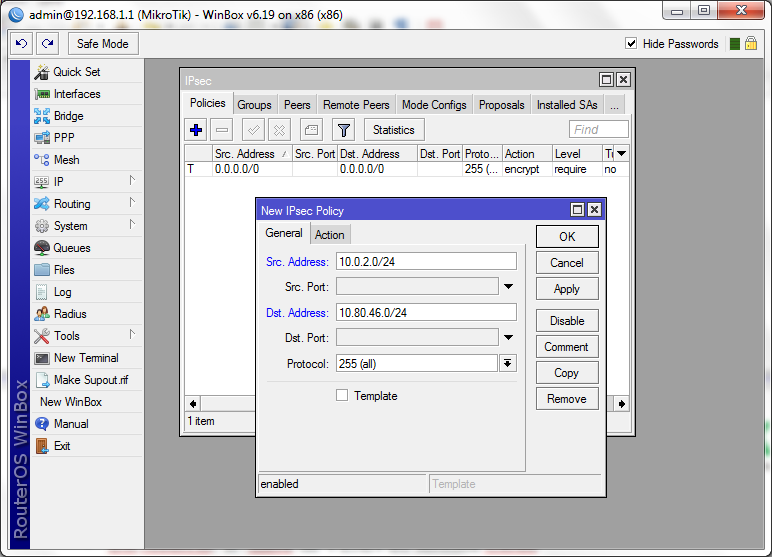Screen dimensions: 772x557
Task: Open the PPP section
Action: [x=87, y=138]
